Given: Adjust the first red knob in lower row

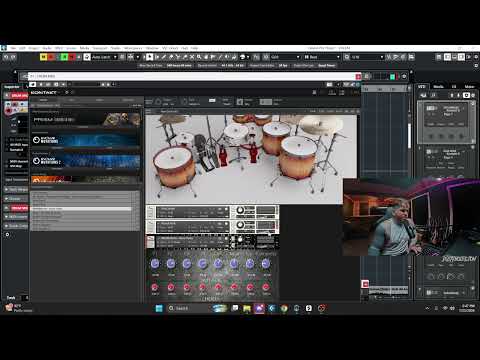Looking at the screenshot, I should (155, 287).
